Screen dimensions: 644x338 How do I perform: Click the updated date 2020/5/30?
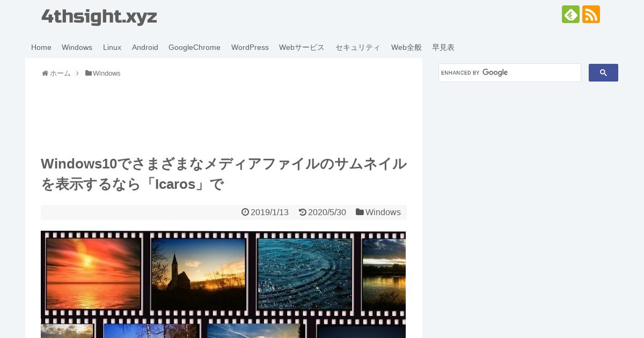click(327, 212)
